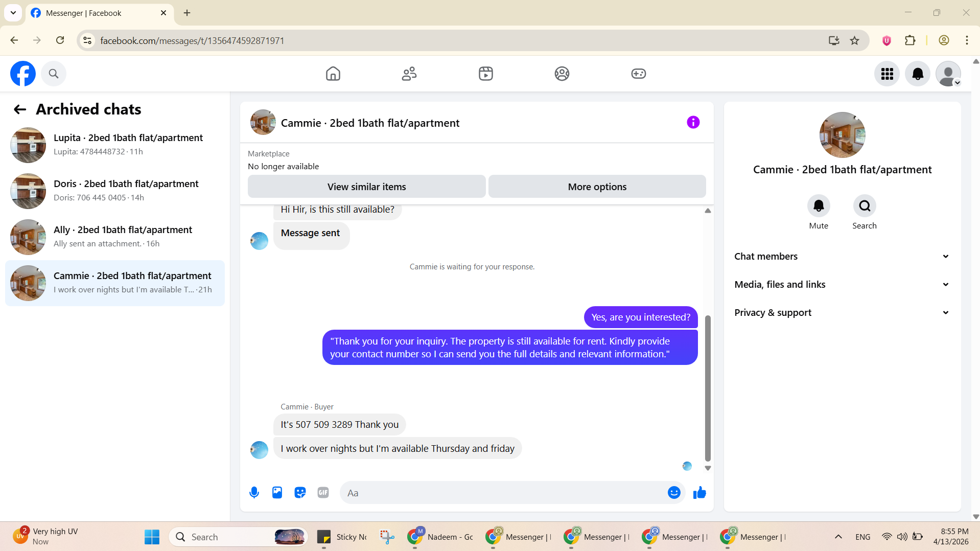Image resolution: width=980 pixels, height=551 pixels.
Task: Install app icon in address bar
Action: coord(834,40)
